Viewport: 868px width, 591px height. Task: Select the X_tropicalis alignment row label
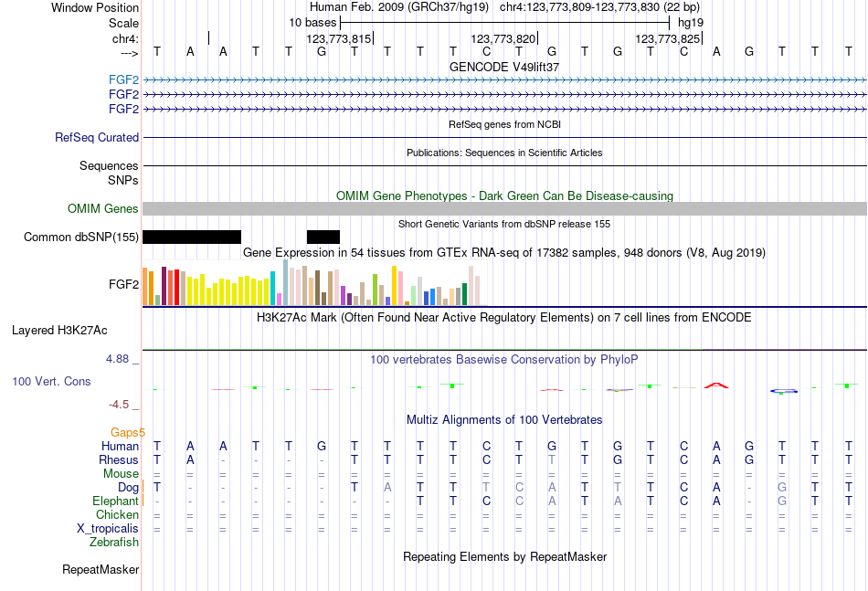click(x=108, y=529)
